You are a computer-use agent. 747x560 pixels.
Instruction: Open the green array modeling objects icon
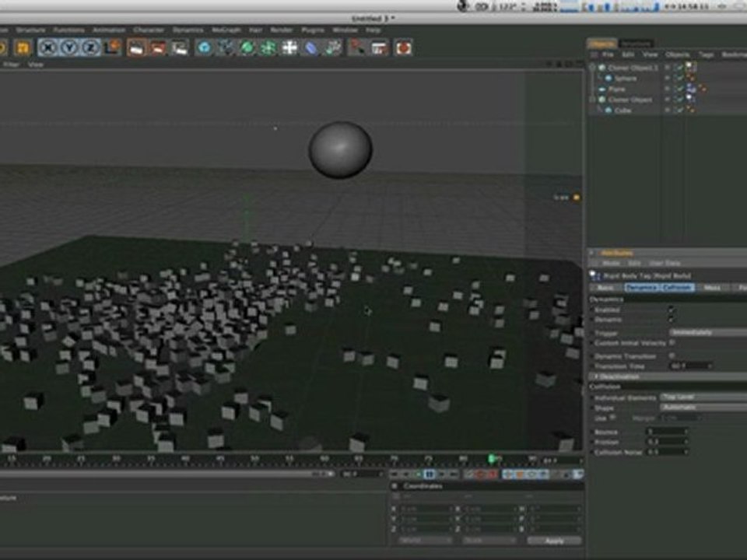(268, 47)
